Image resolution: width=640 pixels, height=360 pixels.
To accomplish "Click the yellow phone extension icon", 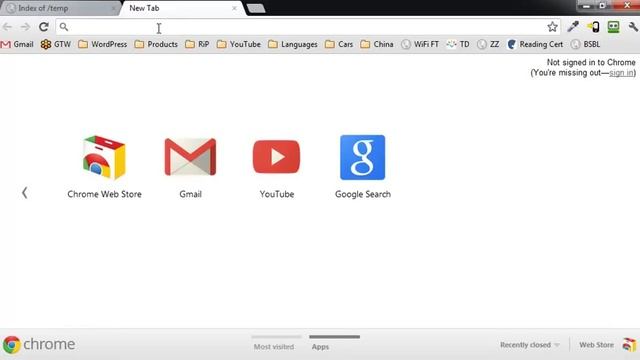I will pos(593,27).
